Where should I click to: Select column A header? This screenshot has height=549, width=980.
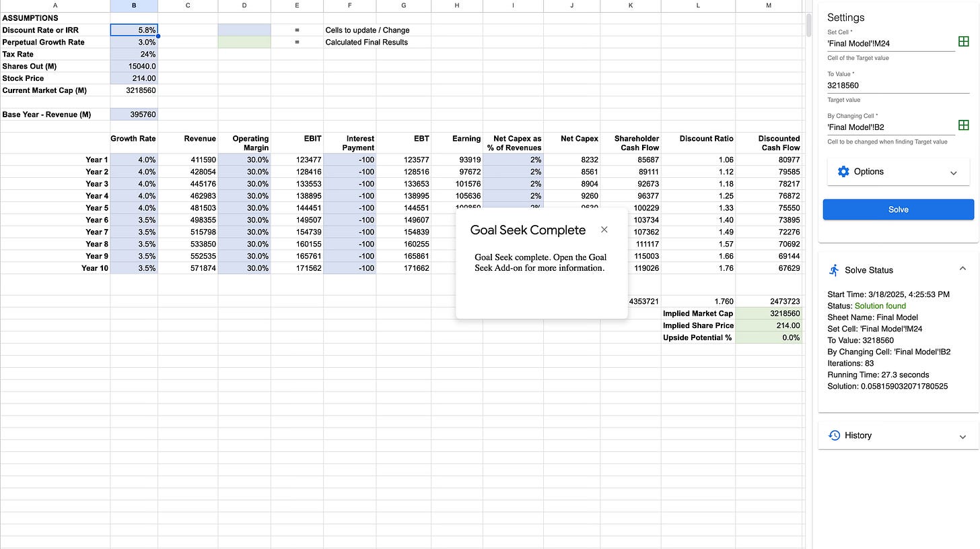click(x=55, y=5)
